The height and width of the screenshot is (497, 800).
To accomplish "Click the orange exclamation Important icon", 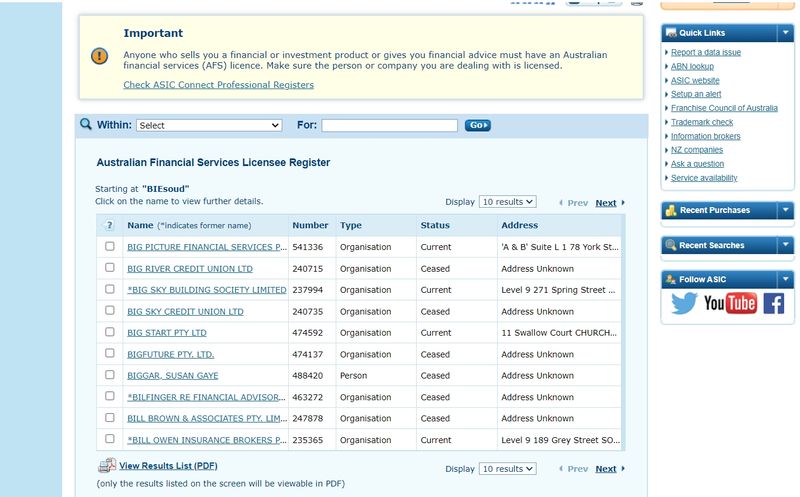I will click(x=99, y=56).
